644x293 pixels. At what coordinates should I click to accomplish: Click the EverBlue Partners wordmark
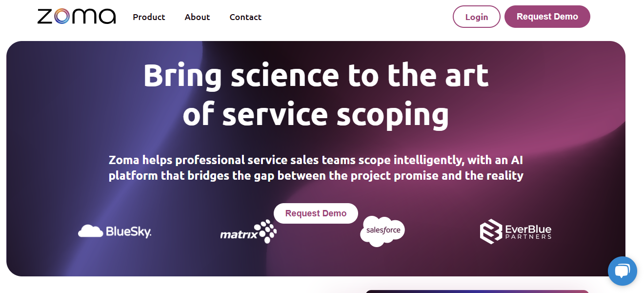(528, 231)
